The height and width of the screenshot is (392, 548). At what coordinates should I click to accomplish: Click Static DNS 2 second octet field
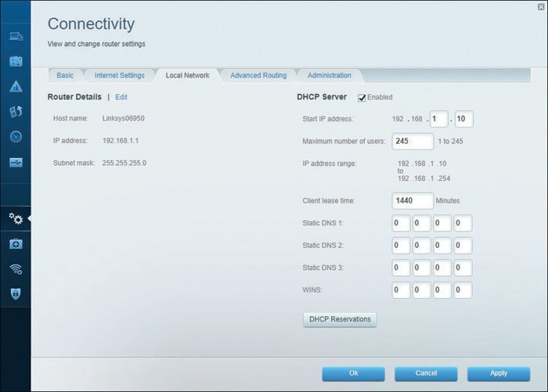pyautogui.click(x=421, y=245)
